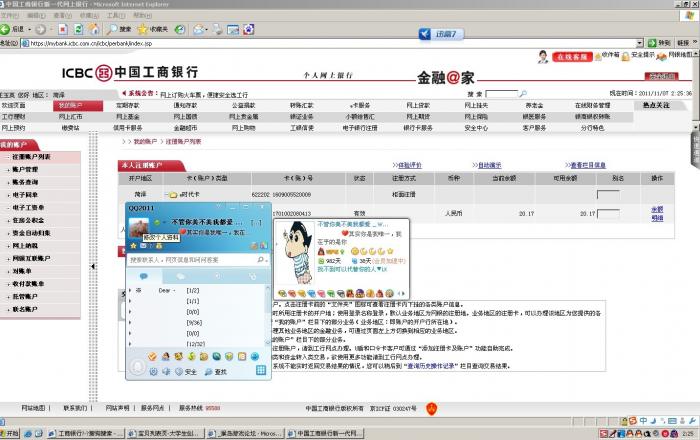Click the QQ 查找 button
Image resolution: width=700 pixels, height=440 pixels.
click(x=216, y=371)
